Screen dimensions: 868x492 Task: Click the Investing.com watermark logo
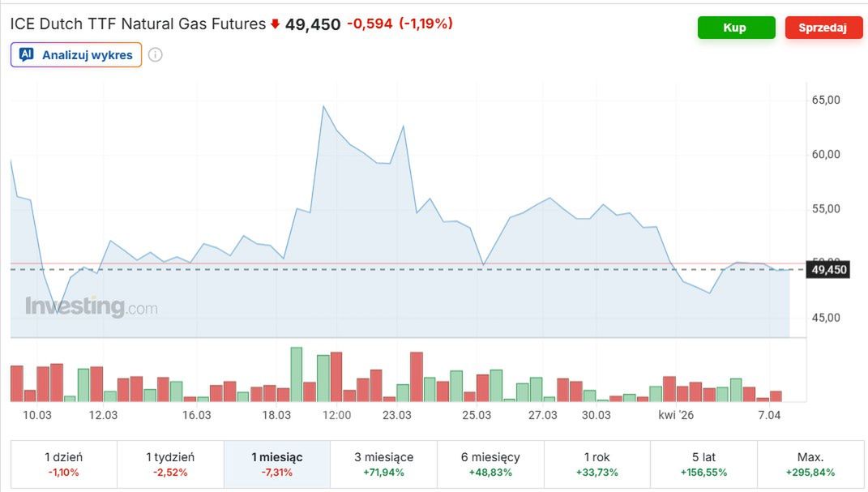click(x=91, y=307)
